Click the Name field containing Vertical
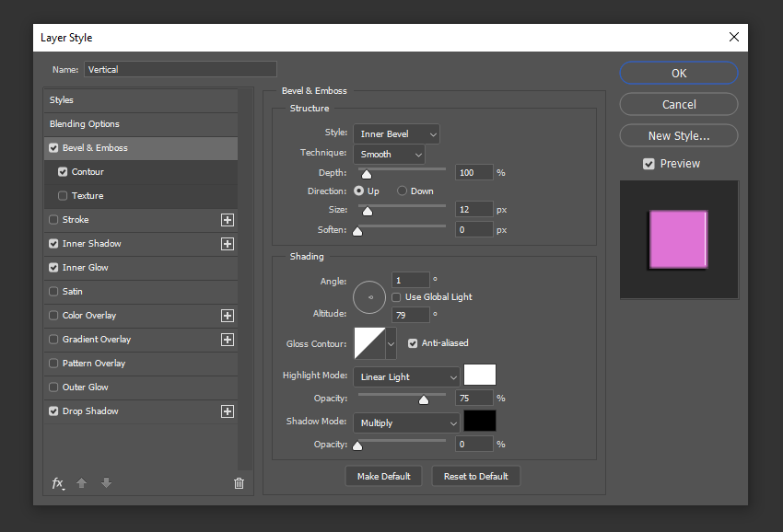 (x=180, y=69)
